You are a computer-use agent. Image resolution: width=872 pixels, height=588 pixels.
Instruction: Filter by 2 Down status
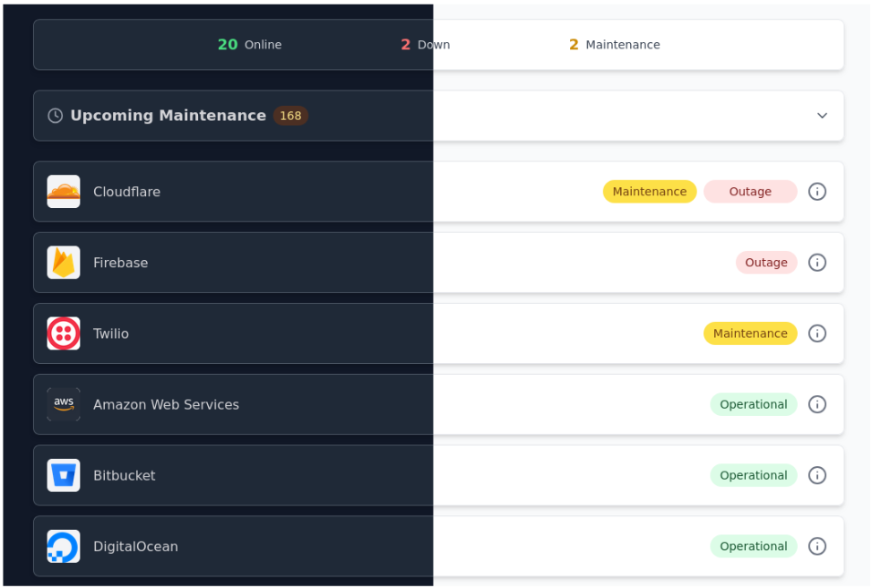pyautogui.click(x=426, y=45)
